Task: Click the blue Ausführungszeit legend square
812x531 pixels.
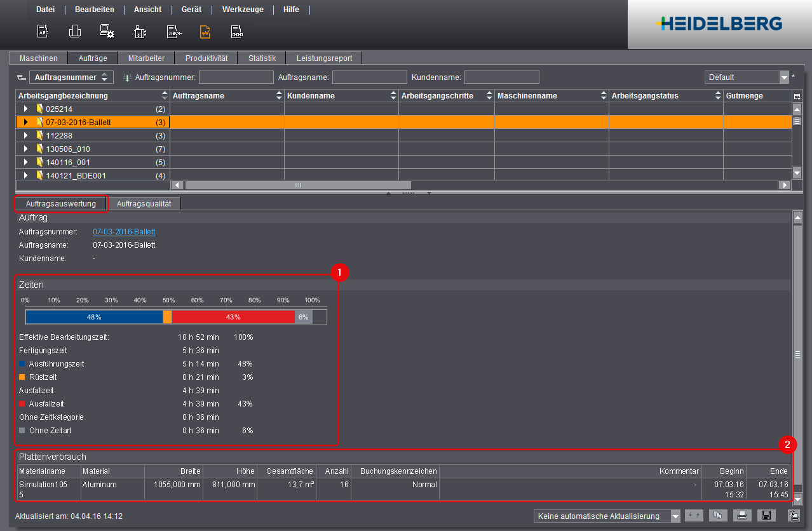Action: [22, 364]
